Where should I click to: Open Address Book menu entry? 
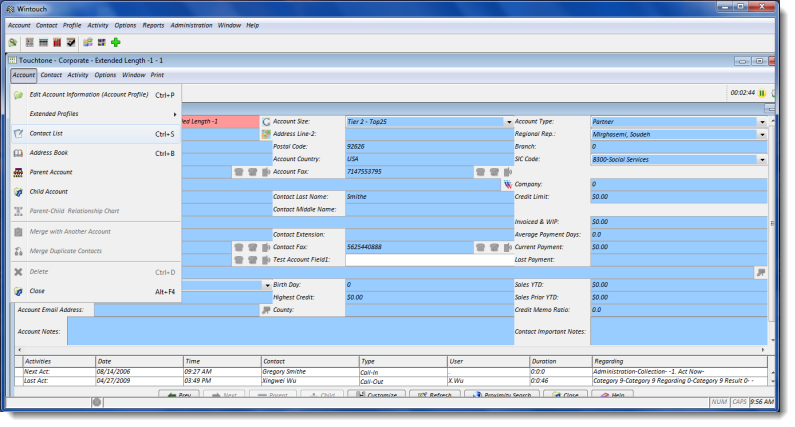click(96, 153)
